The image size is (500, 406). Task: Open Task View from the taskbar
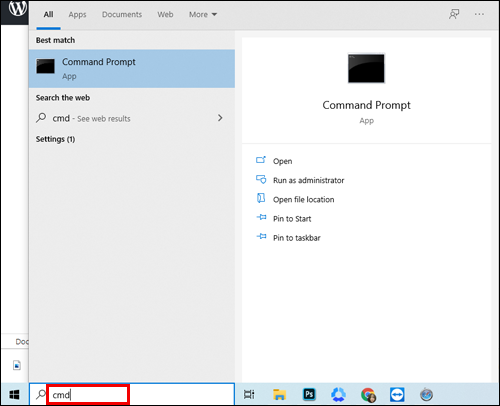tap(249, 395)
